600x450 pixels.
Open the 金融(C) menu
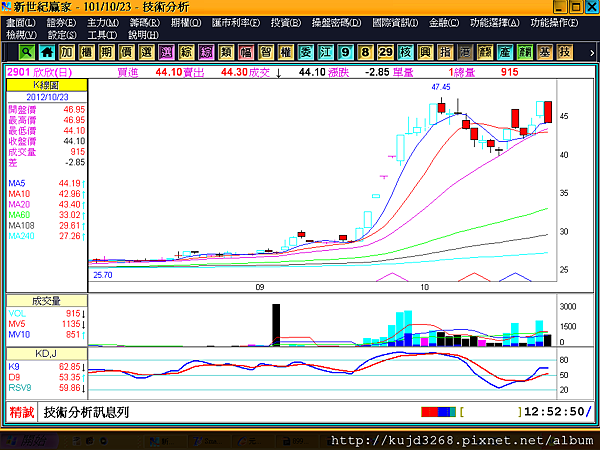click(x=444, y=23)
